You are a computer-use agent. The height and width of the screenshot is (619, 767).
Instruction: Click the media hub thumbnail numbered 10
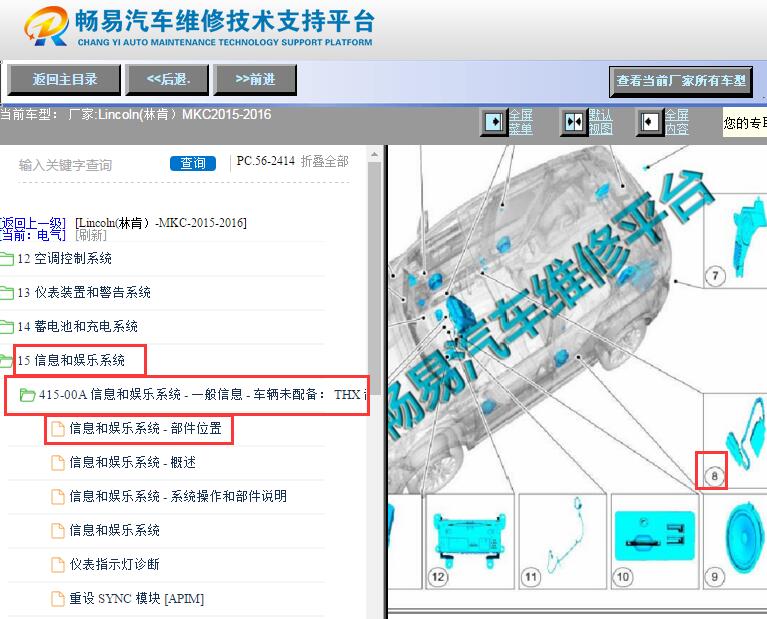[654, 535]
